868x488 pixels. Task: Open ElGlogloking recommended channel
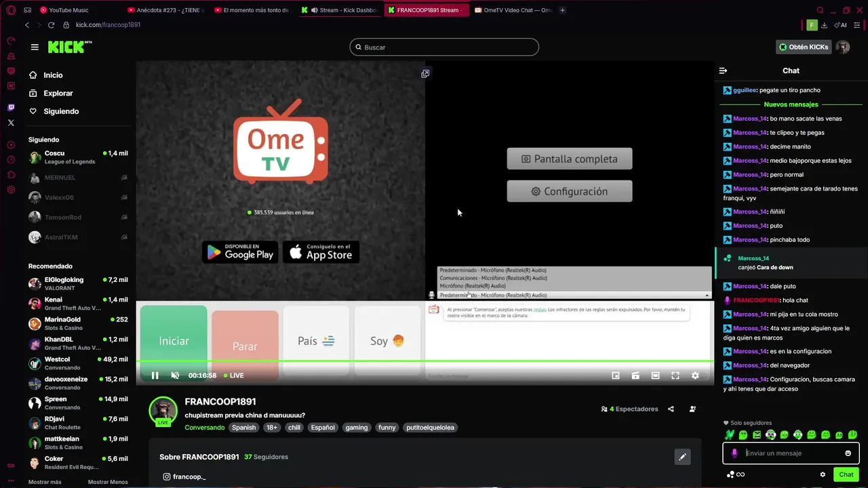78,283
